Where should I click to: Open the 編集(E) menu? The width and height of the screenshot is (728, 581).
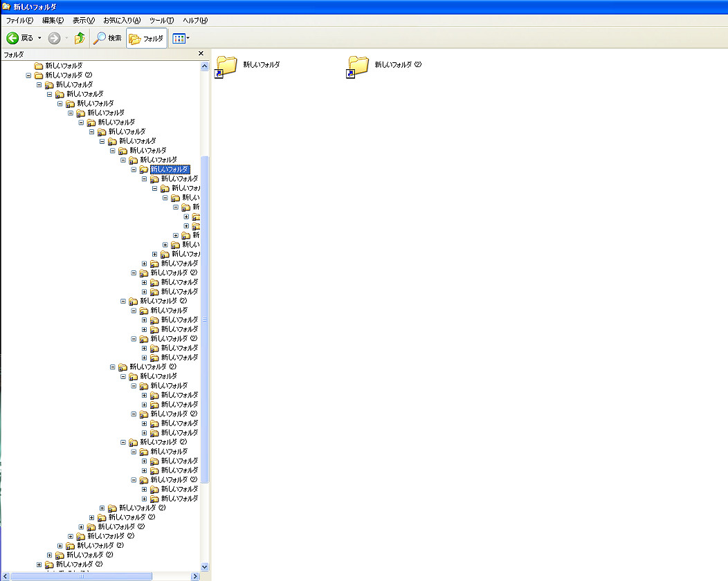(x=53, y=21)
